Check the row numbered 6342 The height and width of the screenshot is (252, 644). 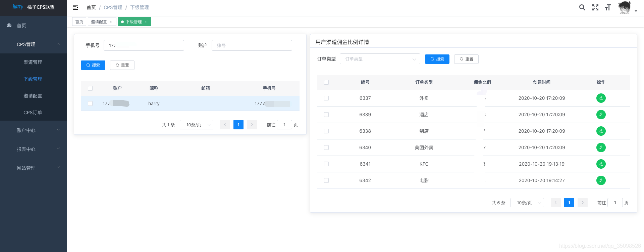326,180
